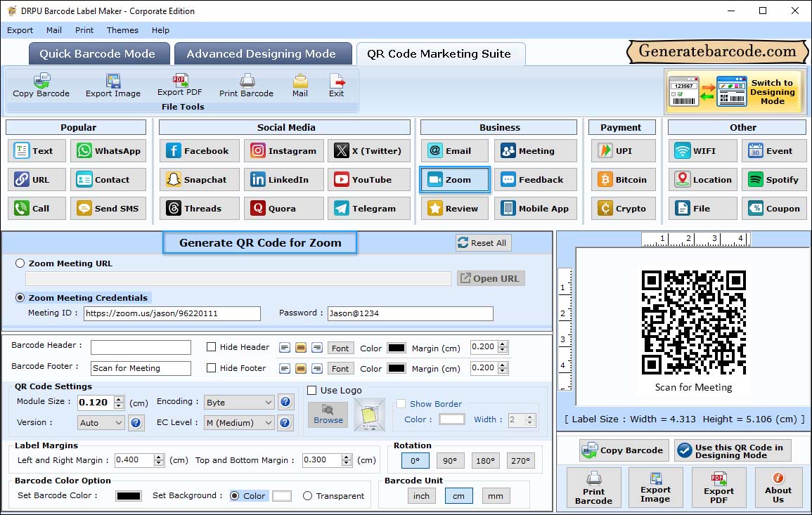Screen dimensions: 812x515
Task: Open the Version dropdown
Action: coord(101,423)
